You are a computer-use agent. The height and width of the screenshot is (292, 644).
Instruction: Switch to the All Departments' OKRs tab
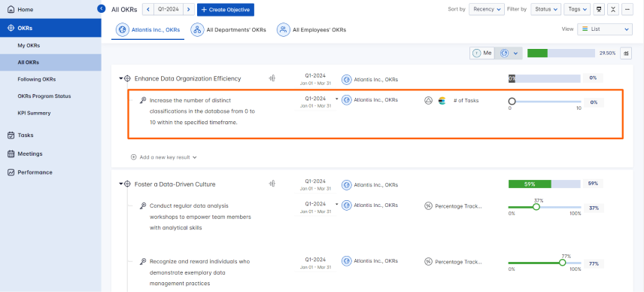pyautogui.click(x=229, y=30)
